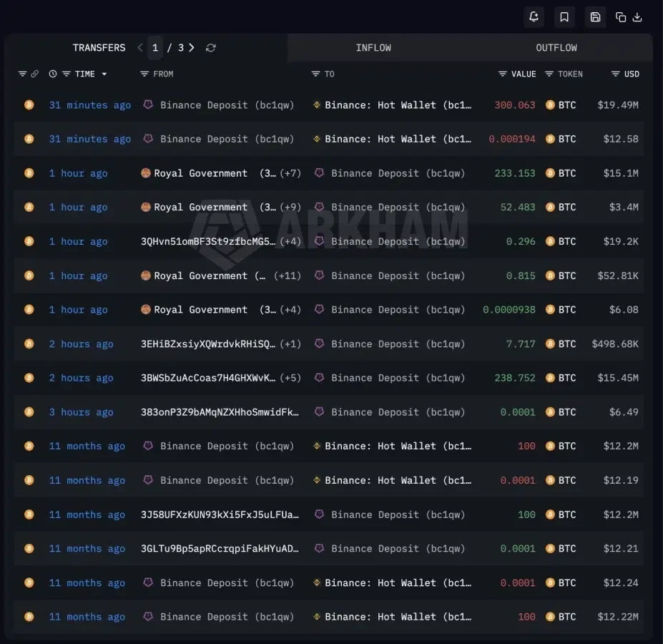Click Binance Deposit icon in 7.717 row
This screenshot has width=663, height=644.
(x=319, y=343)
